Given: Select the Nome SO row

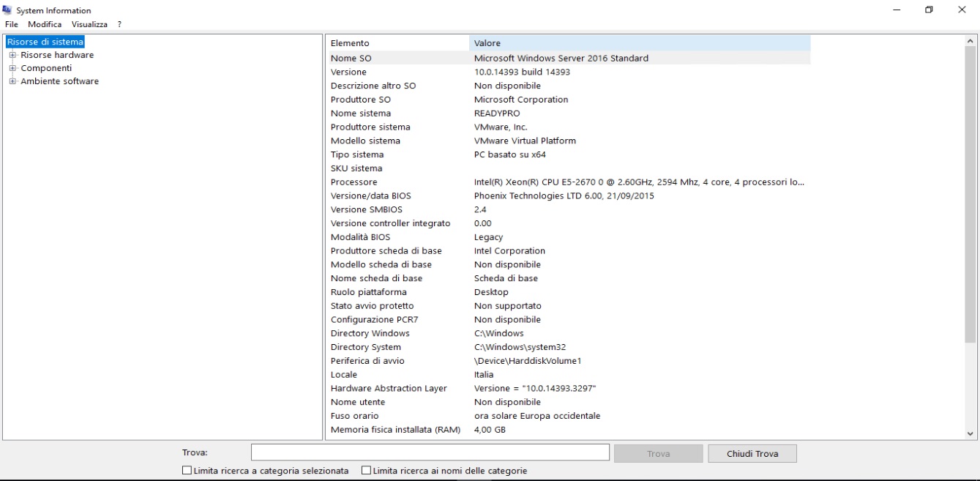Looking at the screenshot, I should 568,58.
